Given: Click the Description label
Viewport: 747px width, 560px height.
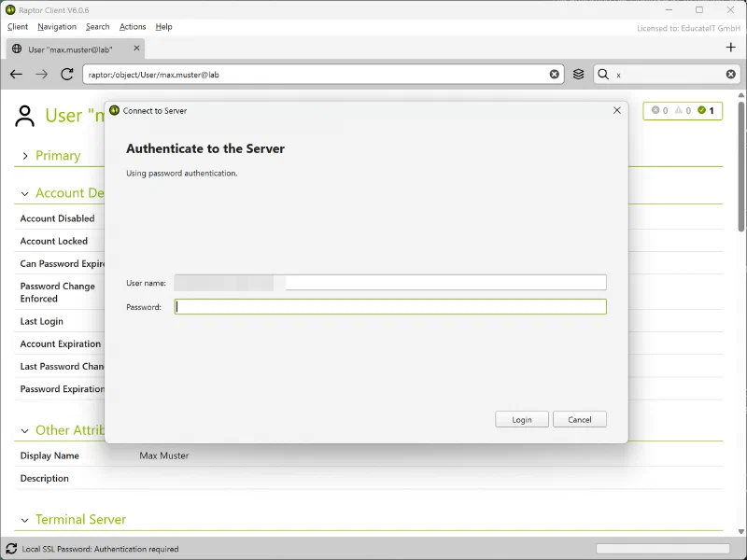Looking at the screenshot, I should 44,478.
